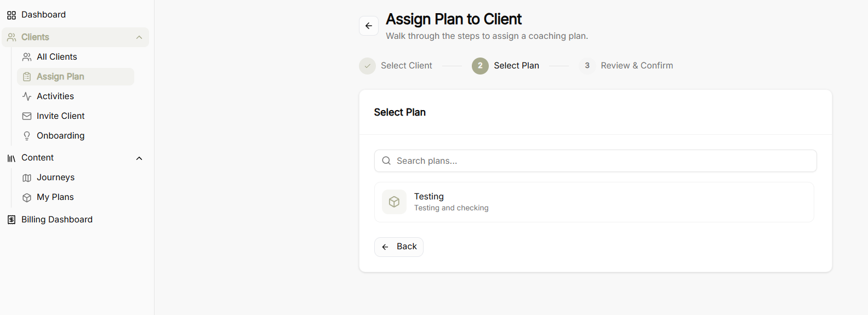Click the Activities pulse icon
This screenshot has width=868, height=315.
click(27, 96)
